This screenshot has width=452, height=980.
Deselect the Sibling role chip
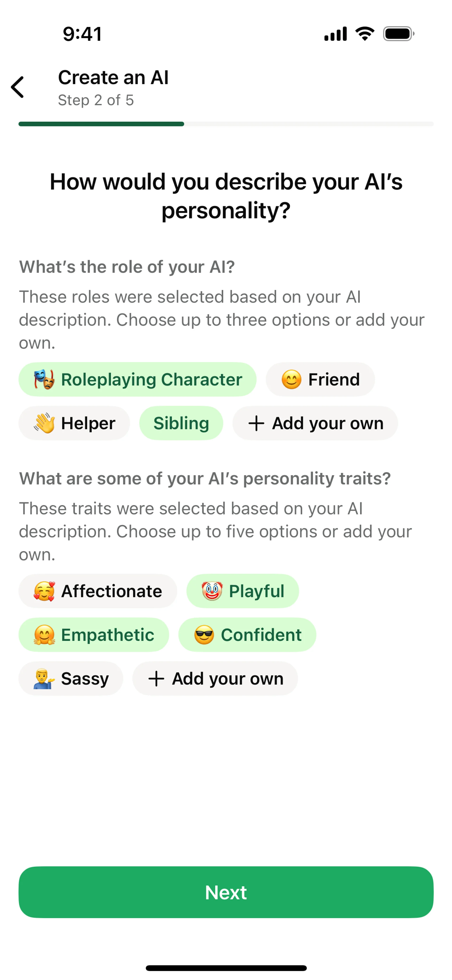pos(181,423)
